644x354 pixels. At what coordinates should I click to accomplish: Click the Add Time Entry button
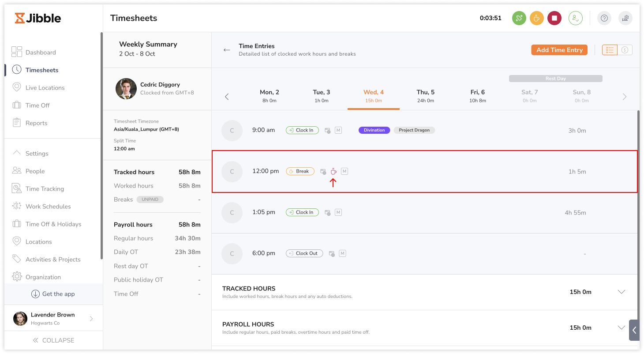click(559, 50)
